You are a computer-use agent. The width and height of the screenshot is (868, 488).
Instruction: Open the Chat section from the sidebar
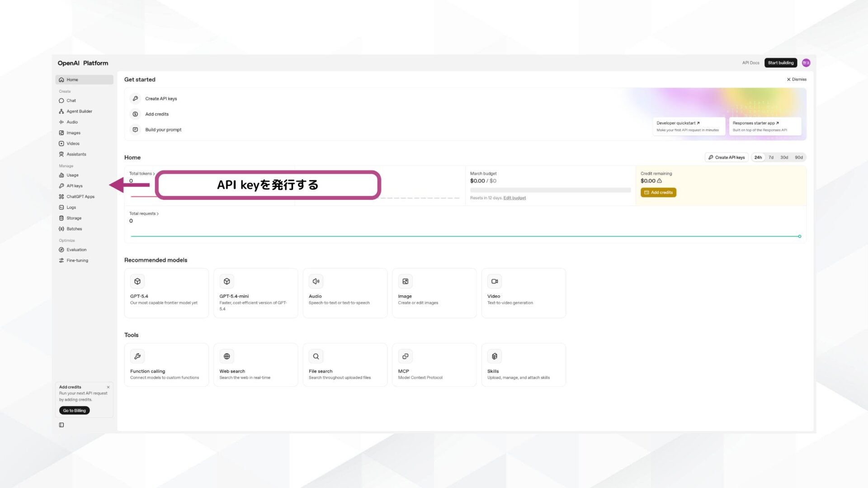71,100
